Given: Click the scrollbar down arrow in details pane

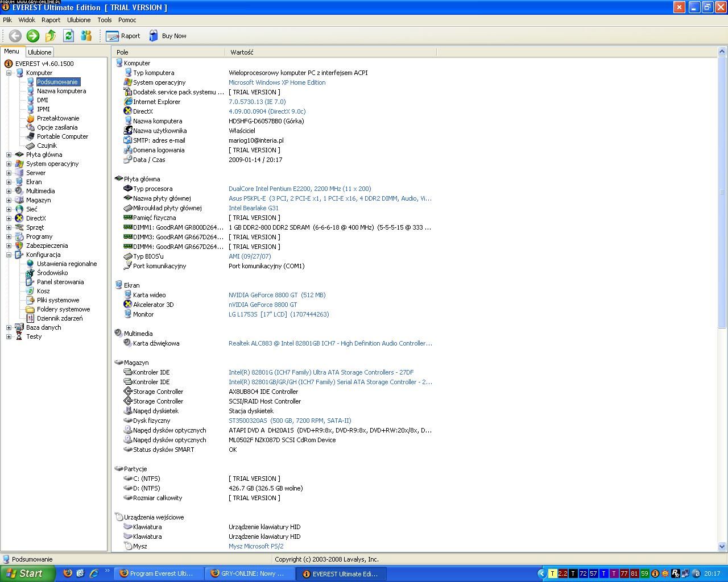Looking at the screenshot, I should pyautogui.click(x=722, y=547).
